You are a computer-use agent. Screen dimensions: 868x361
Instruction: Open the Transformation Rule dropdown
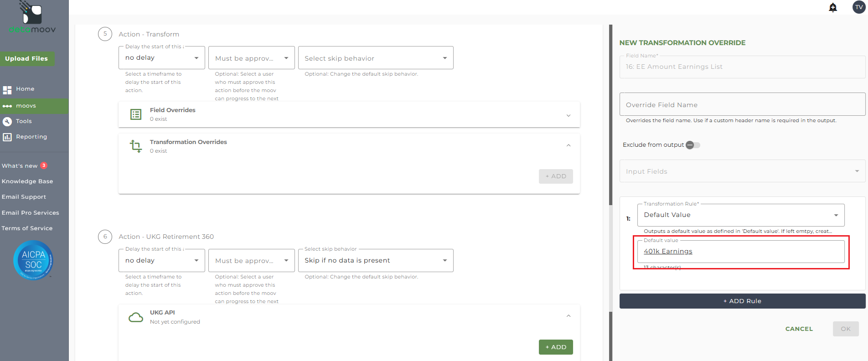741,215
